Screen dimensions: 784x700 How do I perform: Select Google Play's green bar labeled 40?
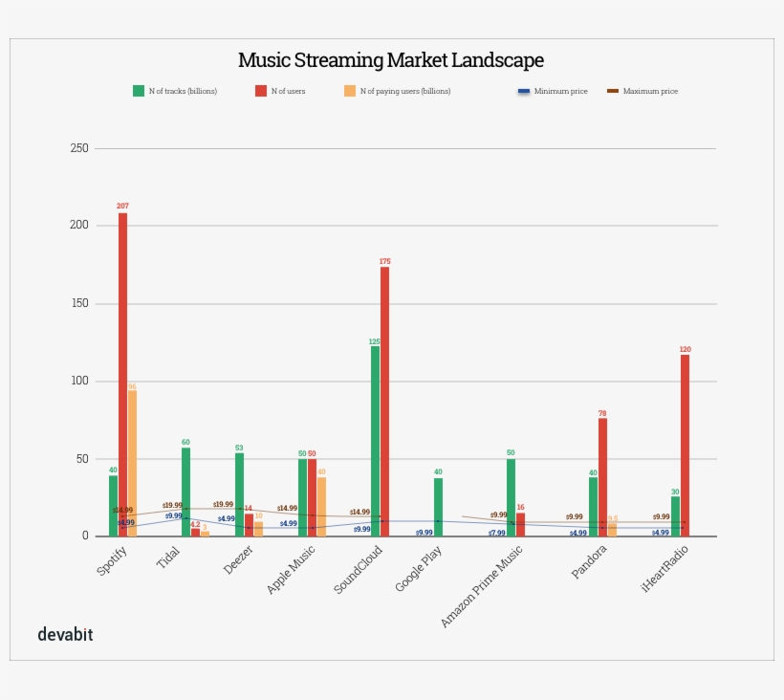point(438,506)
